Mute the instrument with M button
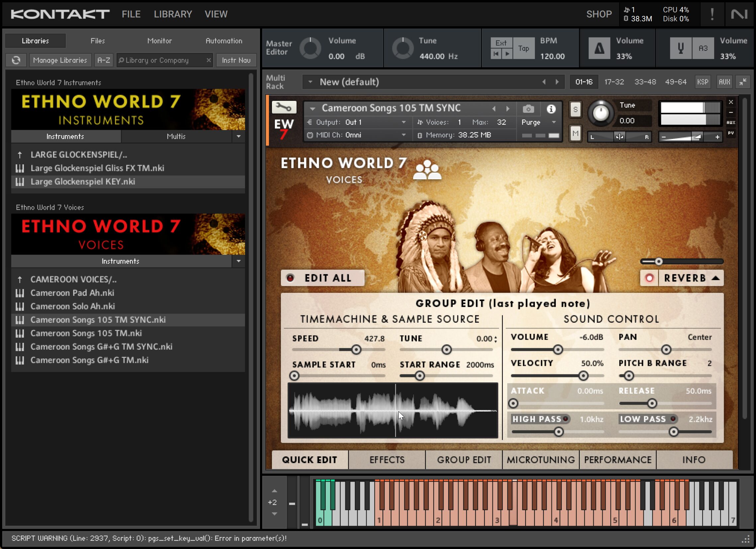The width and height of the screenshot is (756, 549). click(575, 134)
